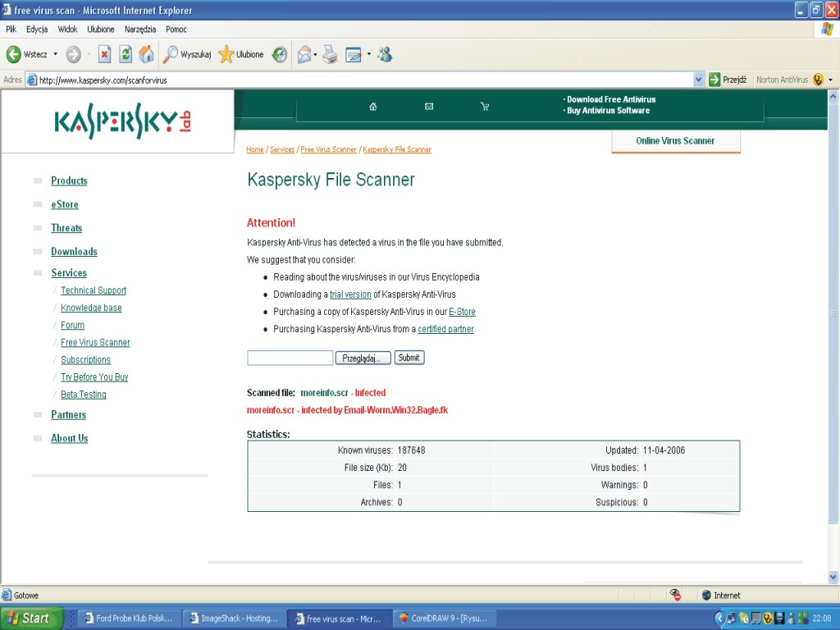Open the address bar dropdown arrow
840x630 pixels.
click(698, 80)
